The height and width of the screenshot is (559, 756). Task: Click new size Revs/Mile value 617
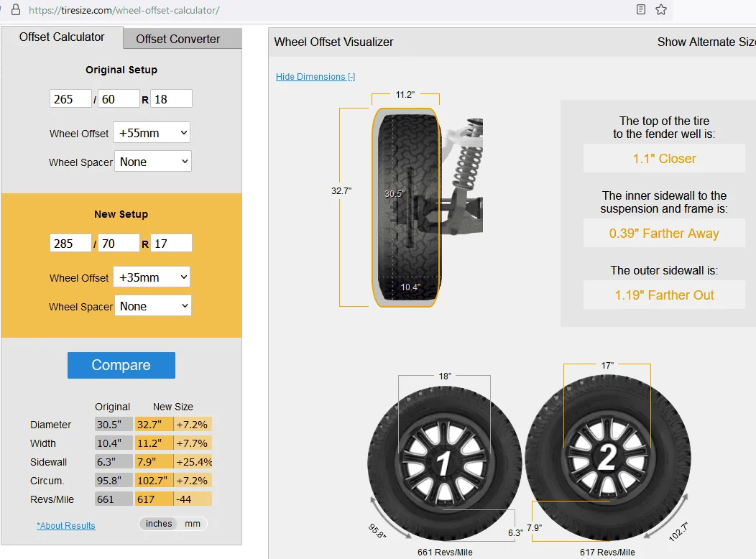coord(154,499)
